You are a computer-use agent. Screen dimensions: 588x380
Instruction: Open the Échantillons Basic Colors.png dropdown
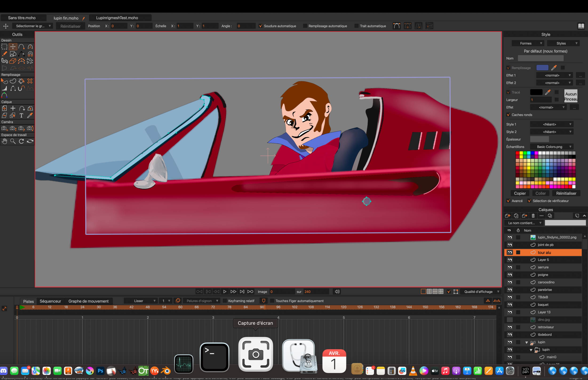552,147
